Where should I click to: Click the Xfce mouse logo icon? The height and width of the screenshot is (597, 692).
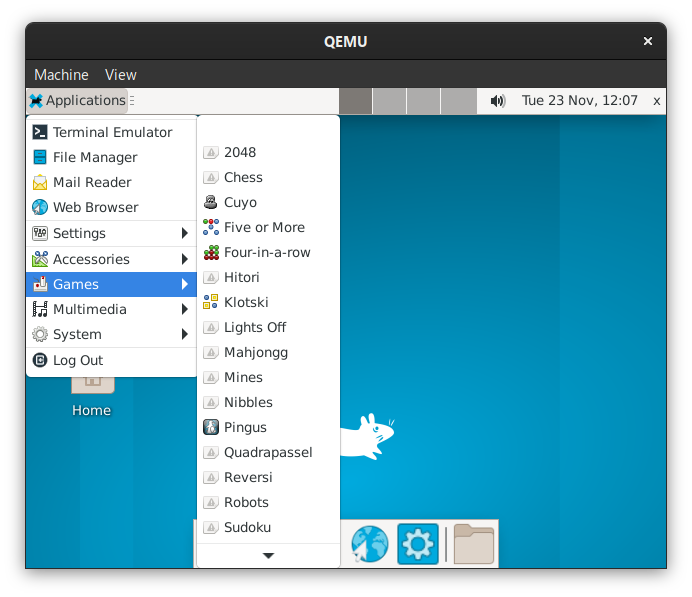36,101
